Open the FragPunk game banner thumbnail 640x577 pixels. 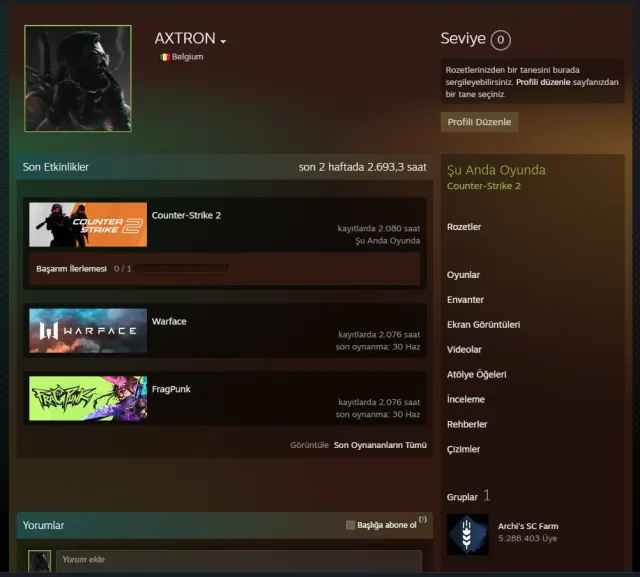88,398
